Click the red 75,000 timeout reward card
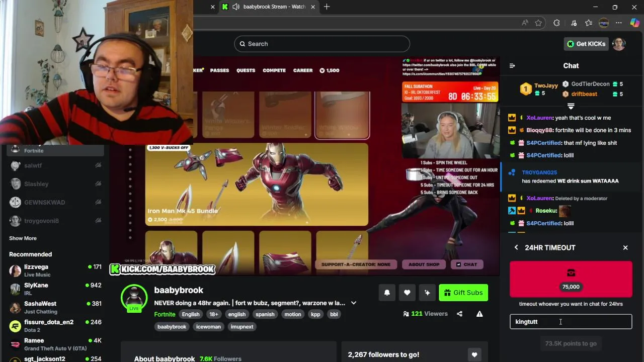This screenshot has height=362, width=644. [571, 279]
